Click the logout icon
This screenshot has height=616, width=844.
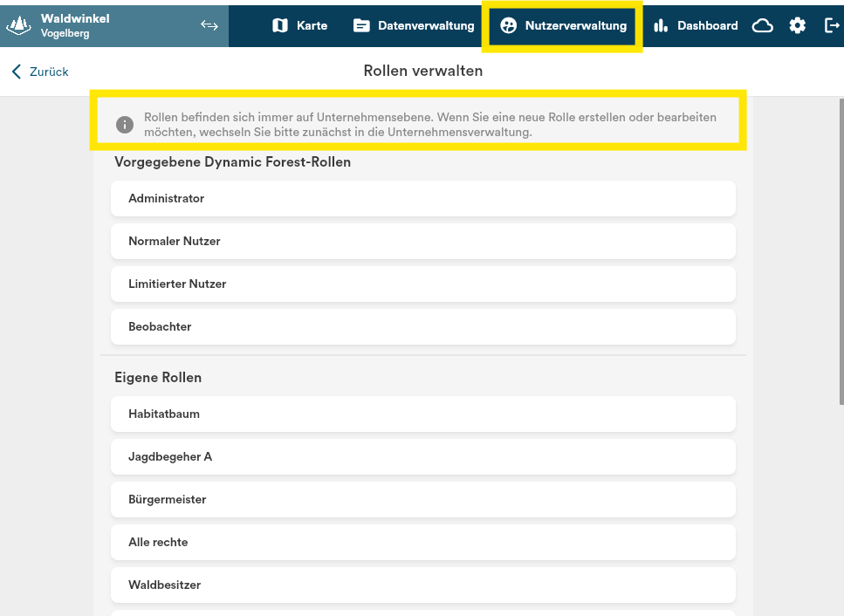832,26
